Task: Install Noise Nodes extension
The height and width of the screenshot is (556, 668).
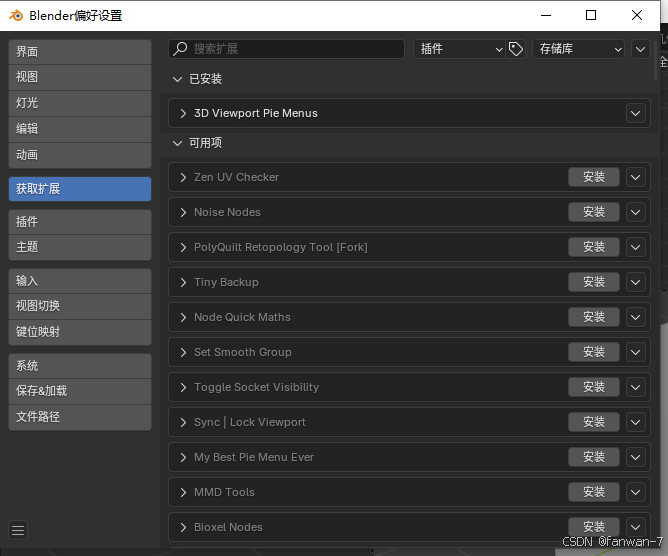Action: 594,212
